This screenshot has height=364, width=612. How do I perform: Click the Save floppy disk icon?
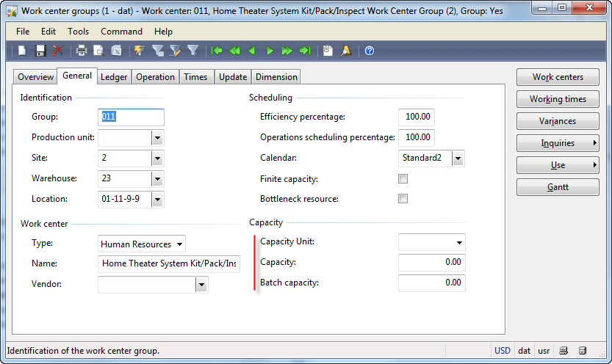tap(40, 51)
